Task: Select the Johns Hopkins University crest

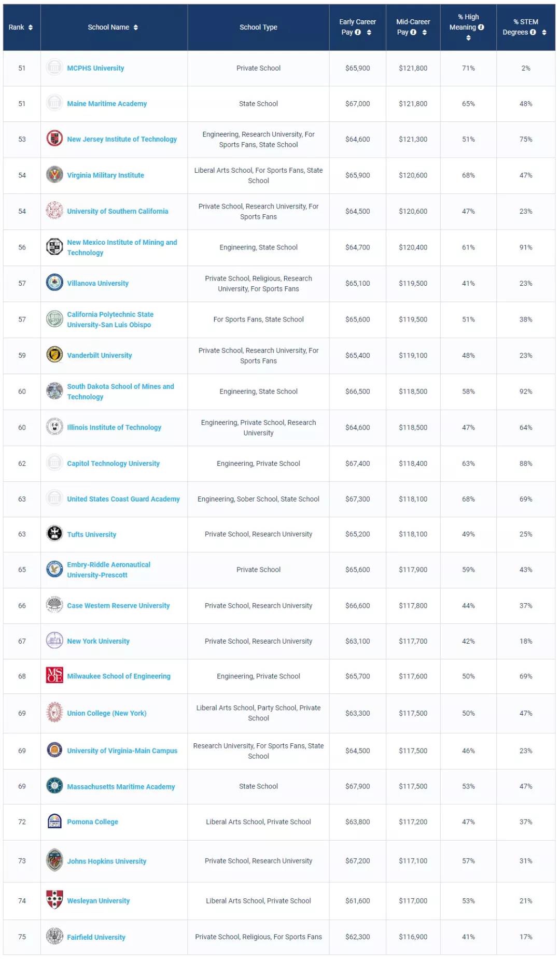Action: (x=54, y=860)
